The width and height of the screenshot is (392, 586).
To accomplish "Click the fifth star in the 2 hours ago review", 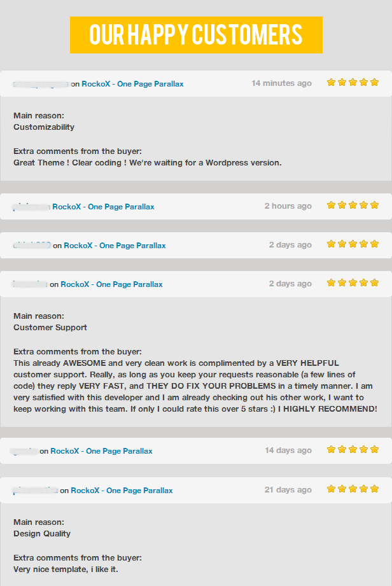I will pyautogui.click(x=374, y=205).
